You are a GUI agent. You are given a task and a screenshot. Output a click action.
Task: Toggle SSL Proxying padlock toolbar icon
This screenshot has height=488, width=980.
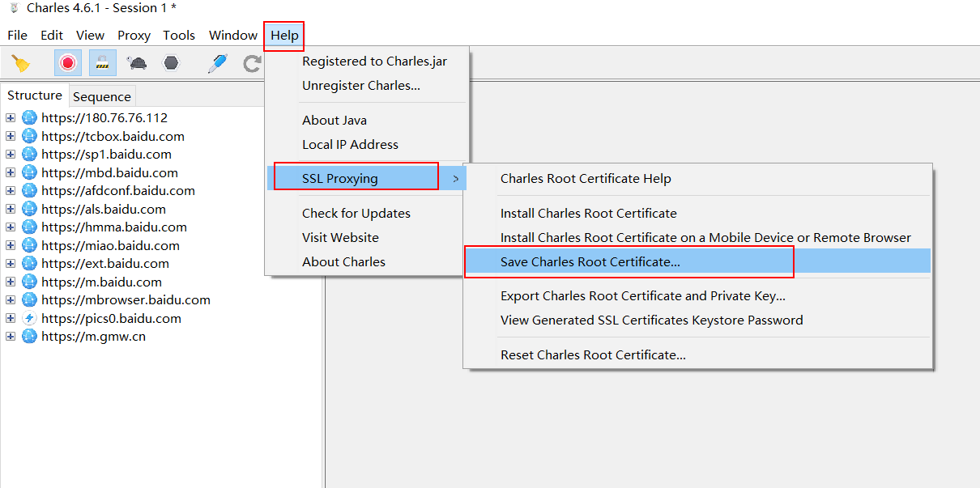103,63
